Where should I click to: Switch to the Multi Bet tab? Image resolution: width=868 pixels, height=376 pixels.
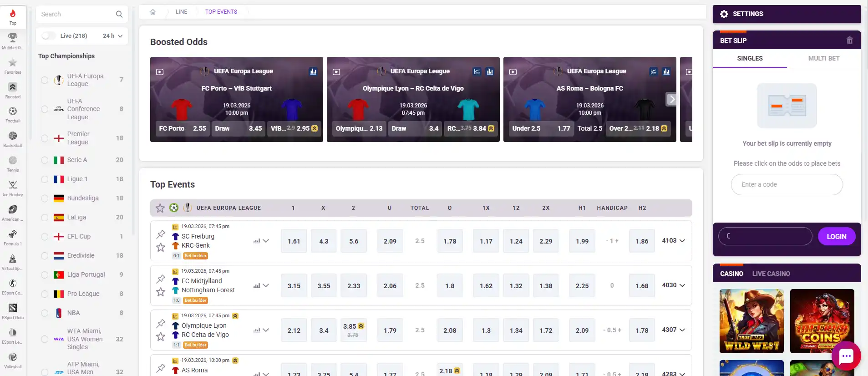824,58
